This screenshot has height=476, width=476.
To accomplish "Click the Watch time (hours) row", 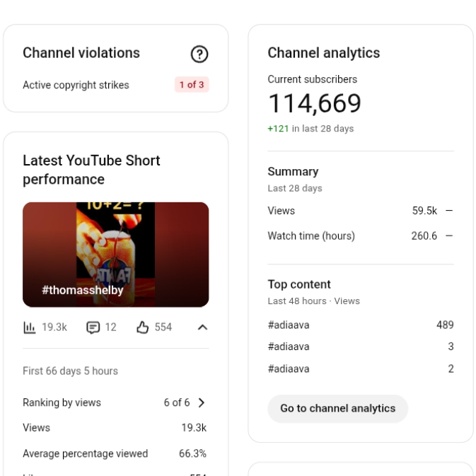I will [360, 236].
